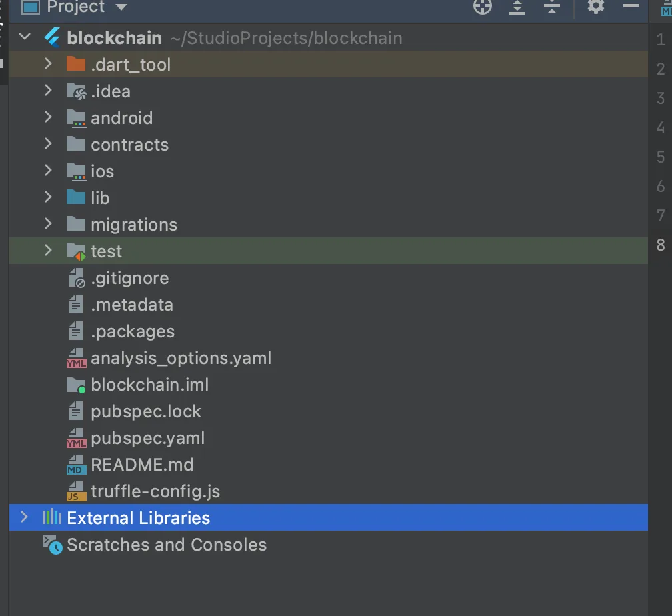The image size is (672, 616).
Task: Open the Project panel settings gear
Action: [x=596, y=6]
